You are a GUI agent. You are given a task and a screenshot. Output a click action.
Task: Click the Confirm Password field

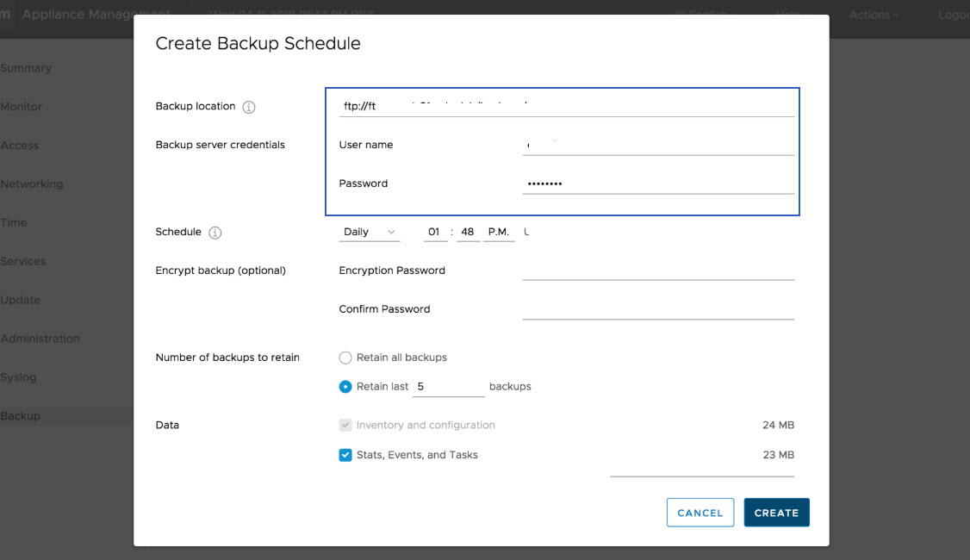click(657, 308)
